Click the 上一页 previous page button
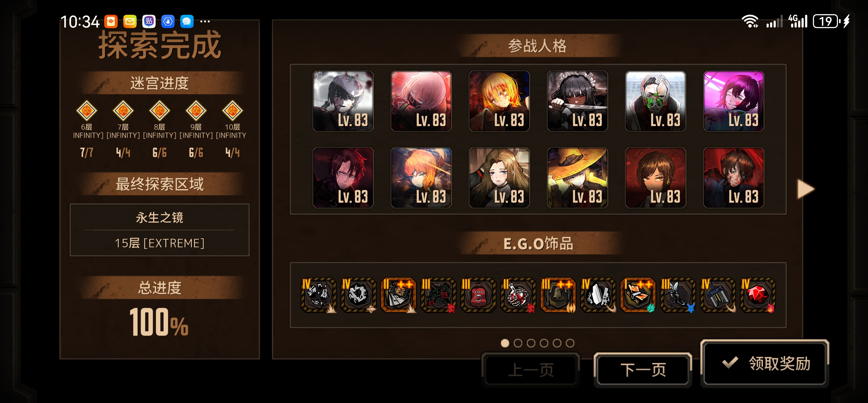Viewport: 868px width, 403px height. [x=531, y=370]
